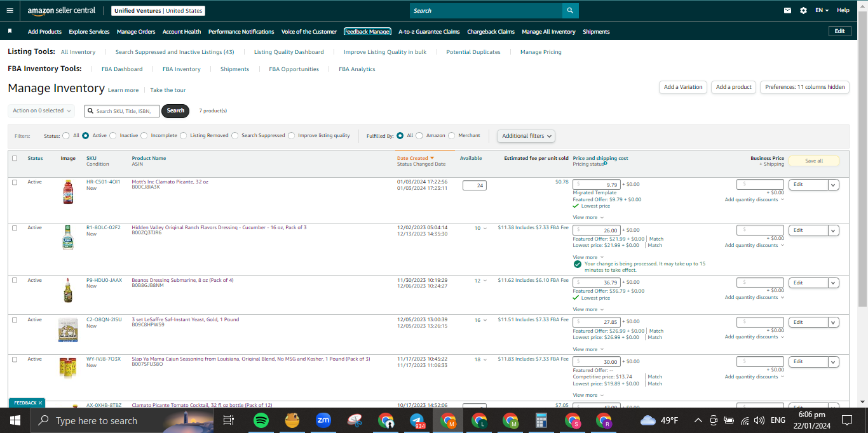This screenshot has height=433, width=868.
Task: Set Fulfilled By to Amazon
Action: pyautogui.click(x=419, y=135)
